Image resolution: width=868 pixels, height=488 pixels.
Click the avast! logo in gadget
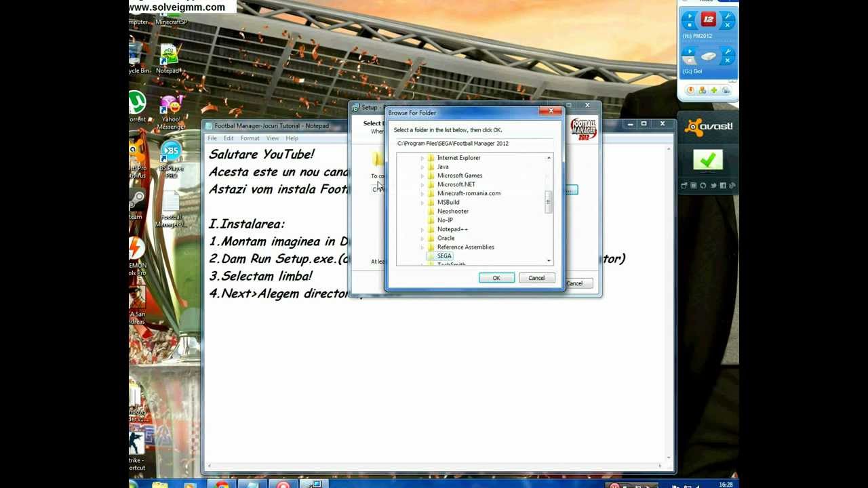(x=708, y=126)
